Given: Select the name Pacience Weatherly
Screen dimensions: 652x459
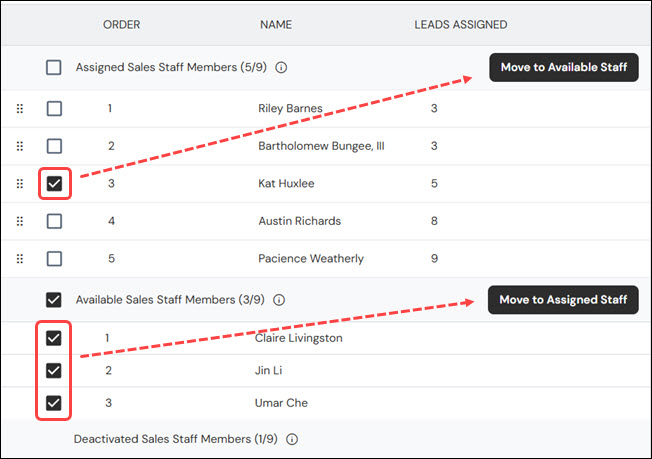Looking at the screenshot, I should click(x=311, y=259).
